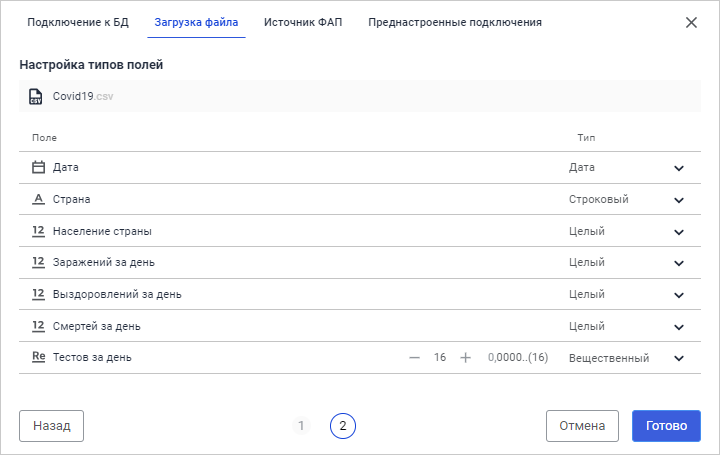Screen dimensions: 720x455
Task: Open the Источник ФАП tab
Action: click(303, 22)
